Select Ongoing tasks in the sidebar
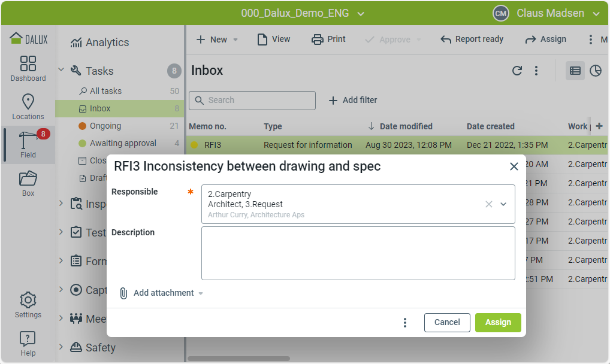This screenshot has height=364, width=610. tap(105, 126)
